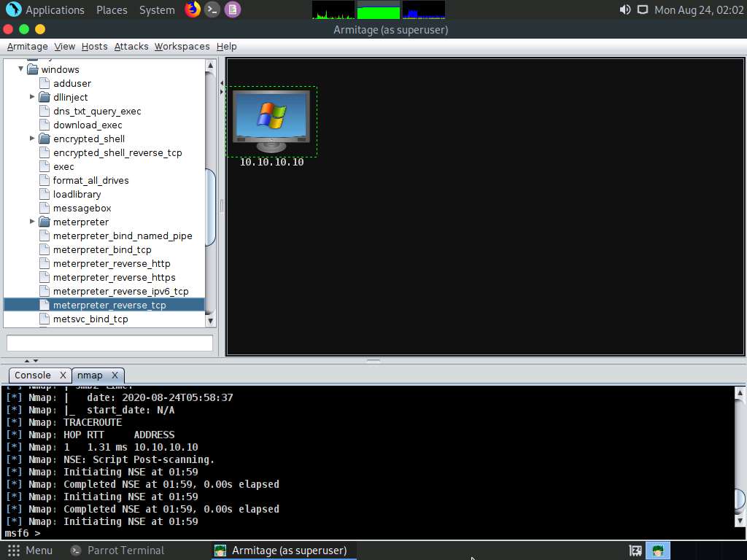Screen dimensions: 747x560
Task: Open the View menu
Action: point(64,46)
